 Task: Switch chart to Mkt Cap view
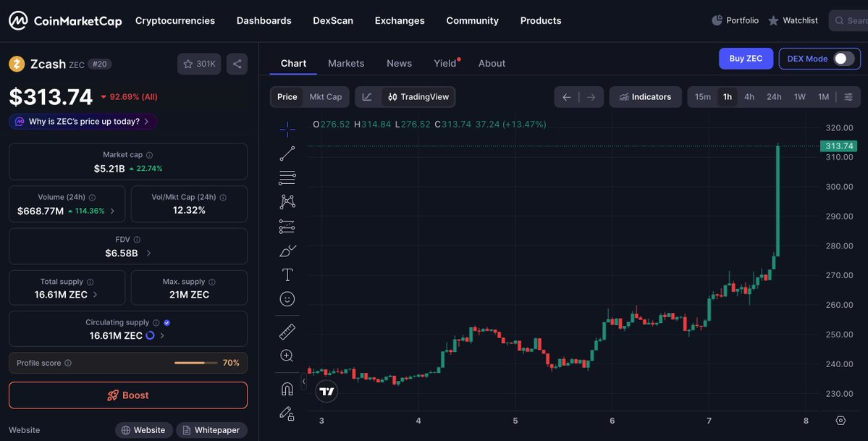click(326, 97)
